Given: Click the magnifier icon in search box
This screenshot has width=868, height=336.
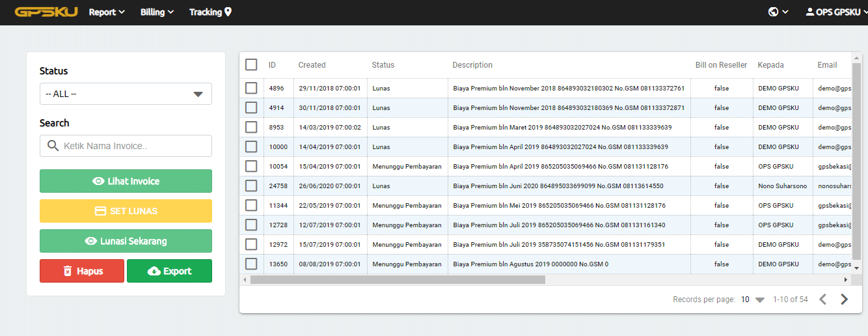Looking at the screenshot, I should pyautogui.click(x=53, y=146).
